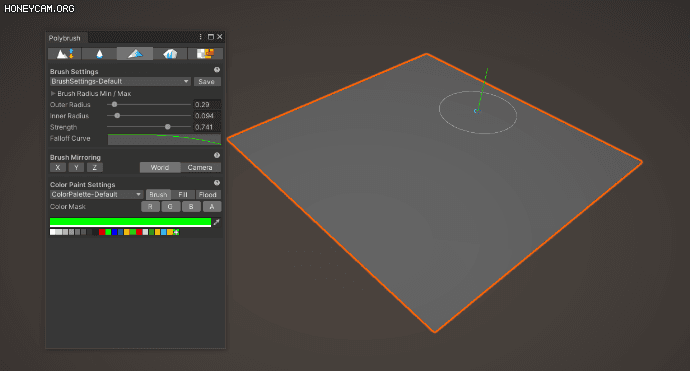Viewport: 690px width, 371px height.
Task: Set mirroring space to Camera
Action: click(x=200, y=168)
